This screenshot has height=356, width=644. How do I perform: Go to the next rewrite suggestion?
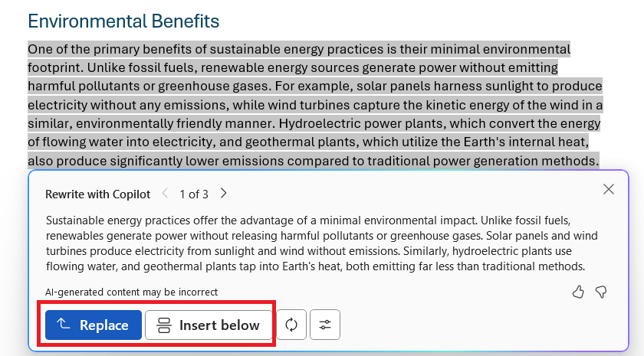click(223, 193)
